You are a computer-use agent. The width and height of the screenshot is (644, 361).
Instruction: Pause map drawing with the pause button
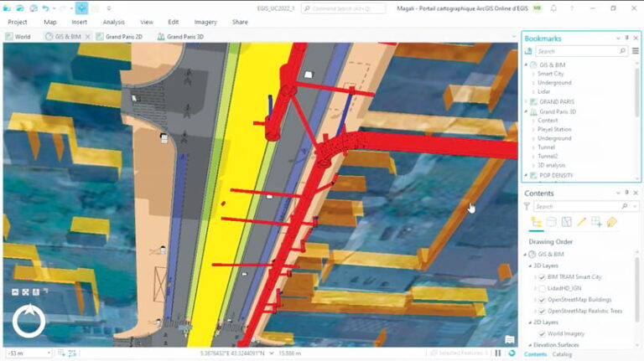pos(498,353)
